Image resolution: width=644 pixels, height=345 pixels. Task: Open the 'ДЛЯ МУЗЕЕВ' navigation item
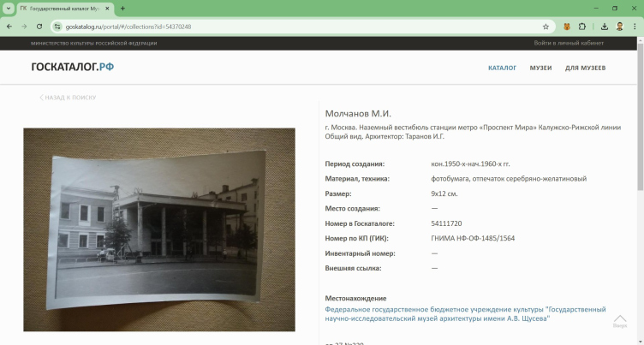click(585, 68)
